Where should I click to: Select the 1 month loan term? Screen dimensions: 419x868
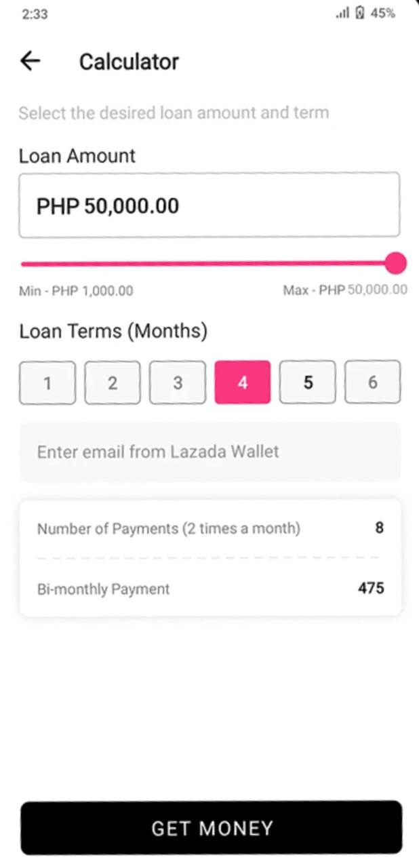coord(47,382)
